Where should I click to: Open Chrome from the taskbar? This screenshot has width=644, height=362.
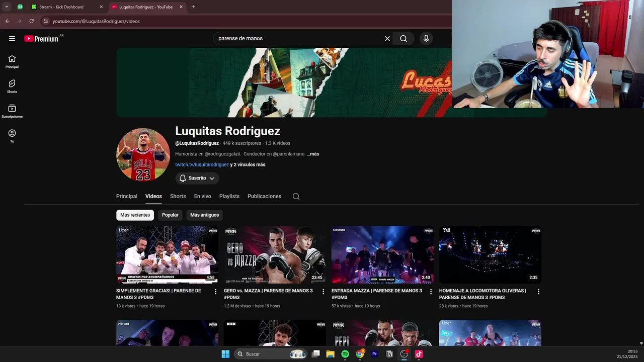tap(360, 354)
